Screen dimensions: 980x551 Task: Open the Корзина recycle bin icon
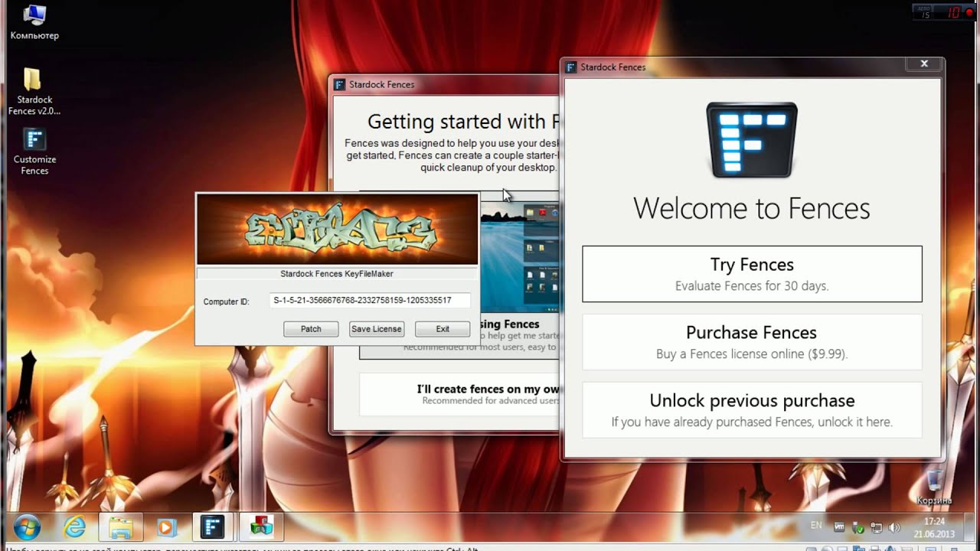pos(934,487)
